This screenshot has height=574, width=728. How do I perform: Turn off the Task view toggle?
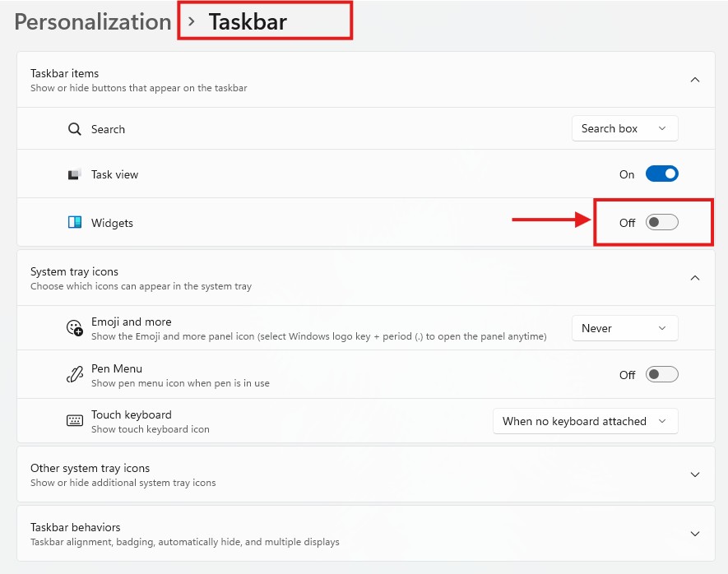coord(661,174)
